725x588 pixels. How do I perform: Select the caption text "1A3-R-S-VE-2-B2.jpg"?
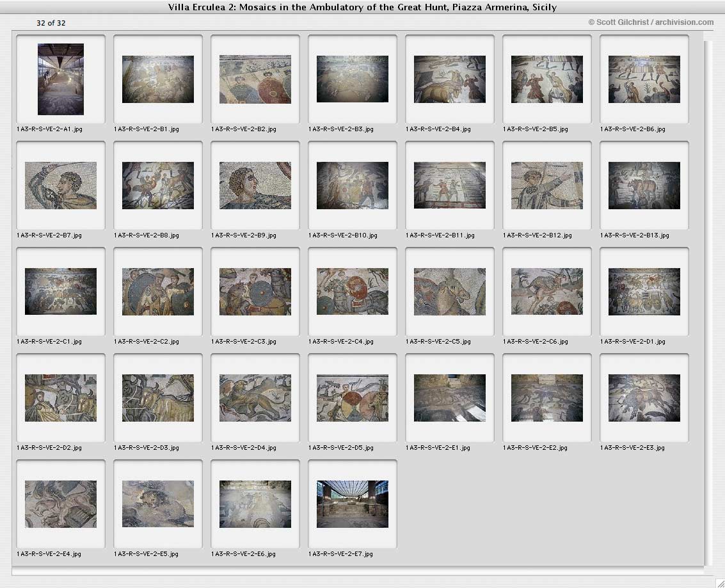click(x=244, y=129)
